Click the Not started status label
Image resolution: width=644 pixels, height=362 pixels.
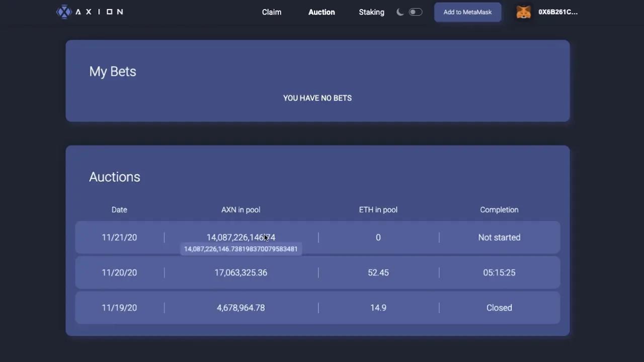[x=499, y=237]
